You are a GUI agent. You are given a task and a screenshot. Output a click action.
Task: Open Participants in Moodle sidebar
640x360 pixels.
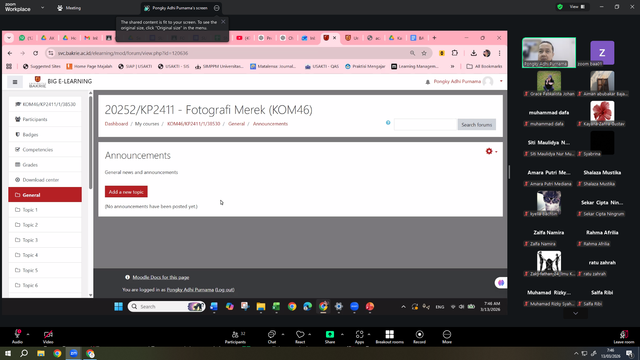[45, 119]
